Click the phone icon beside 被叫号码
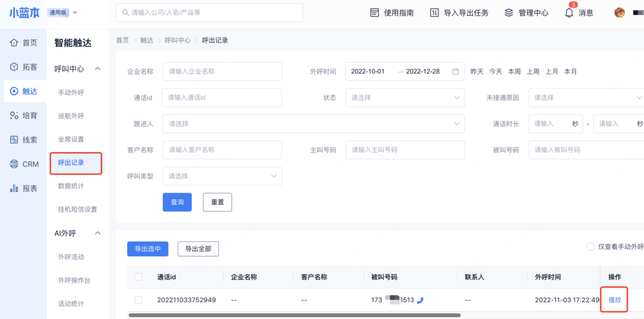Viewport: 644px width, 319px height. click(420, 300)
